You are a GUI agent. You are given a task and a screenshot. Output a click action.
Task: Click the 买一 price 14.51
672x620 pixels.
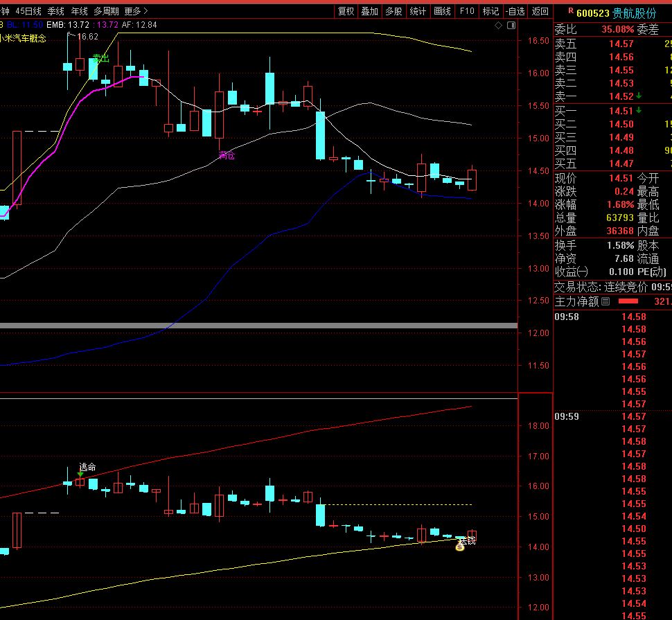pyautogui.click(x=621, y=111)
